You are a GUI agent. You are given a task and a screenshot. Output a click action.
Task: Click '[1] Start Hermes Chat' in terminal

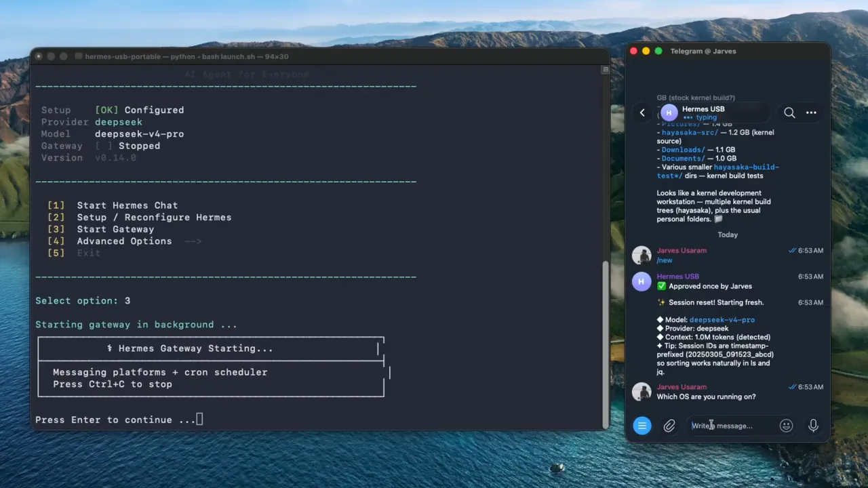pos(113,205)
